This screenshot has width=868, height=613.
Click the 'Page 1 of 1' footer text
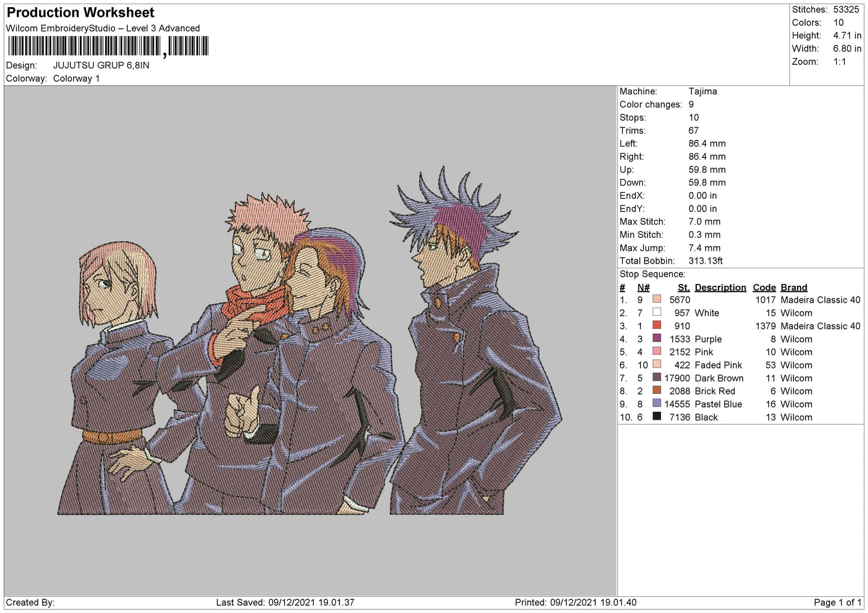838,602
